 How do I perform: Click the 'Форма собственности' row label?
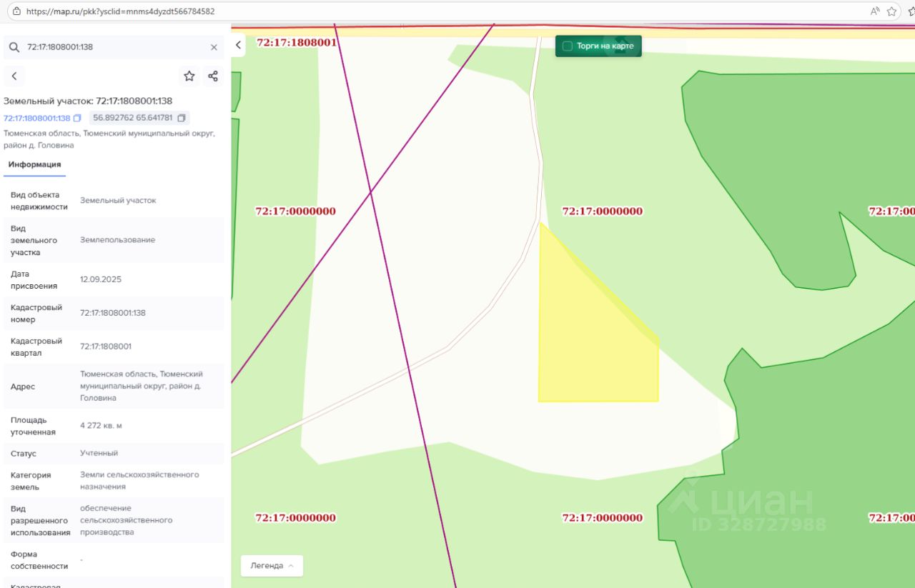click(39, 560)
